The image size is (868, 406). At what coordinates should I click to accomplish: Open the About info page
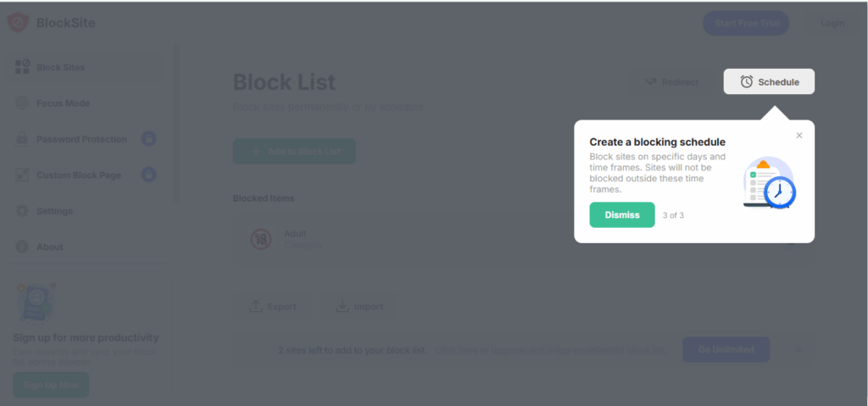point(49,247)
